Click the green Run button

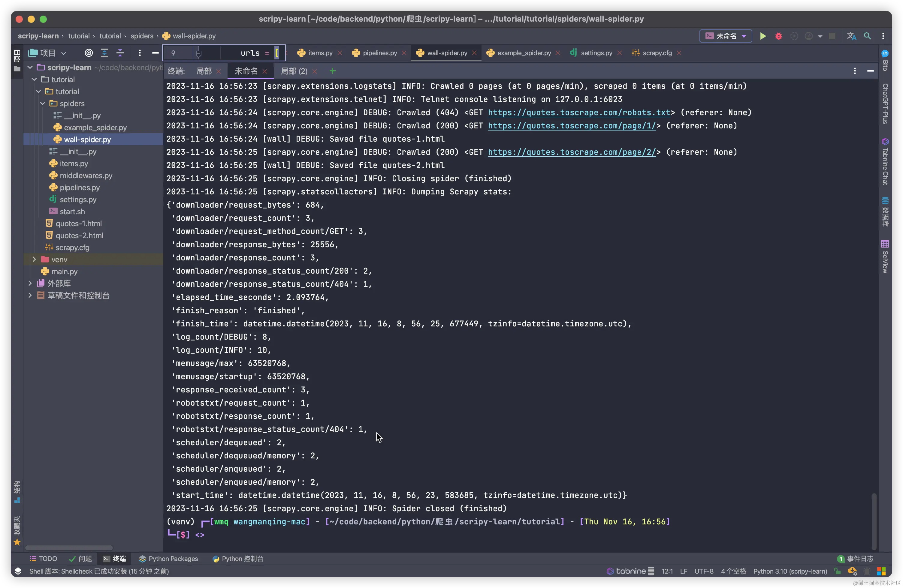pyautogui.click(x=763, y=36)
